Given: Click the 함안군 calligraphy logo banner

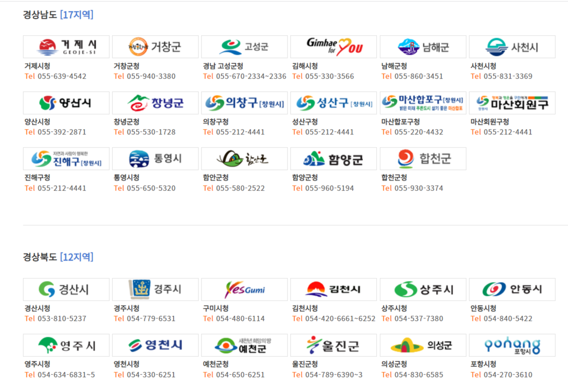Looking at the screenshot, I should tap(244, 159).
